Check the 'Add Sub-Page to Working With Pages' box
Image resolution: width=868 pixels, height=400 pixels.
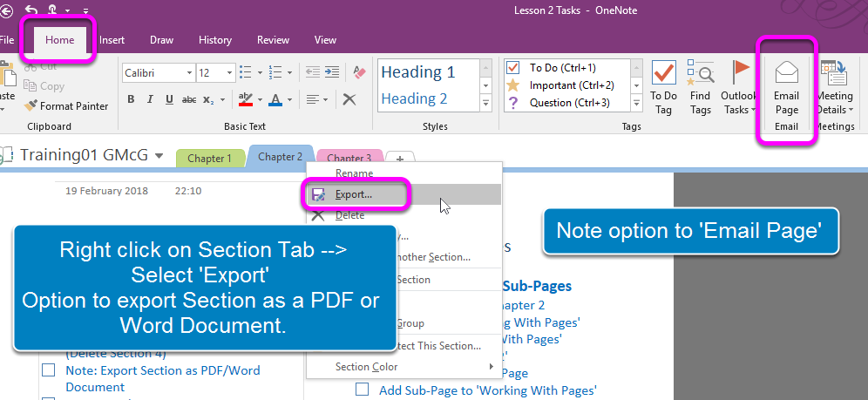pyautogui.click(x=362, y=390)
